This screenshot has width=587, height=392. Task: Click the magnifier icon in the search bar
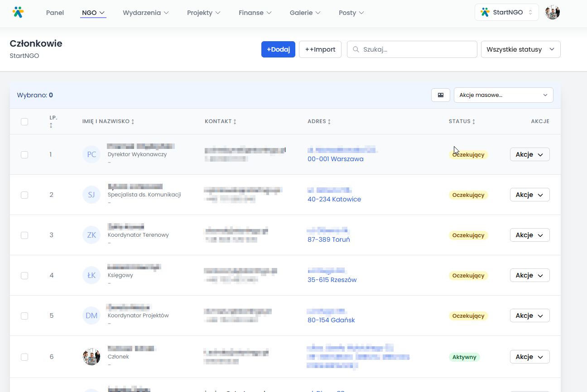(356, 49)
